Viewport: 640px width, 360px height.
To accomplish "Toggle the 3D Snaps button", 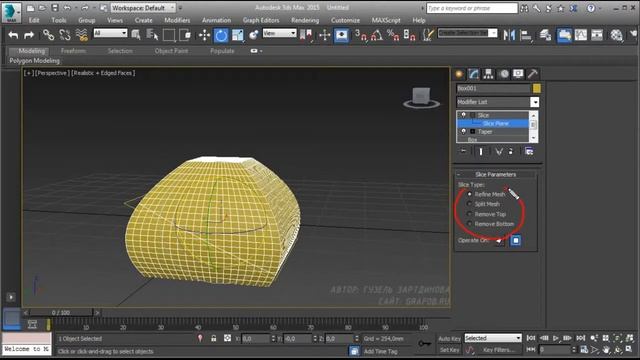I will point(361,36).
